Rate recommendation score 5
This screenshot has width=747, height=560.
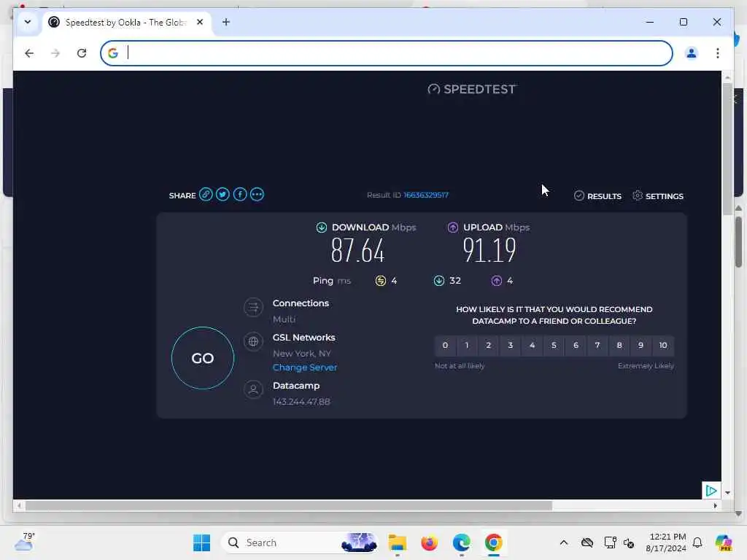554,345
